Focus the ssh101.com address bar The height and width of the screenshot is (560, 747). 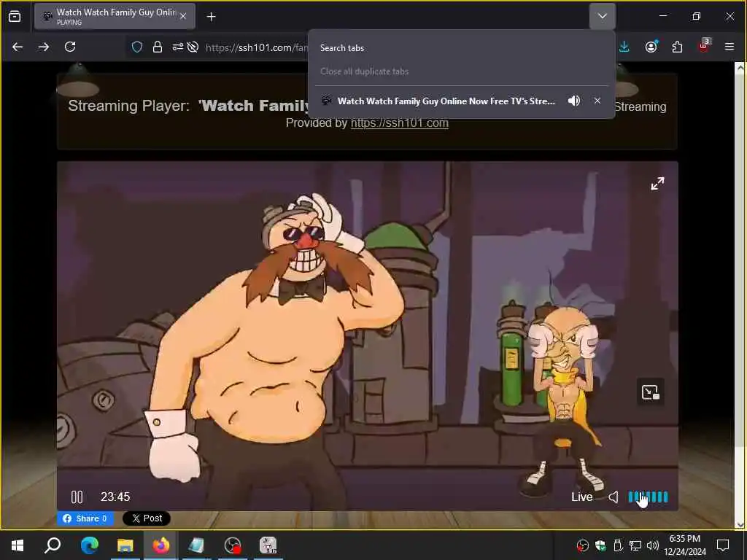256,47
